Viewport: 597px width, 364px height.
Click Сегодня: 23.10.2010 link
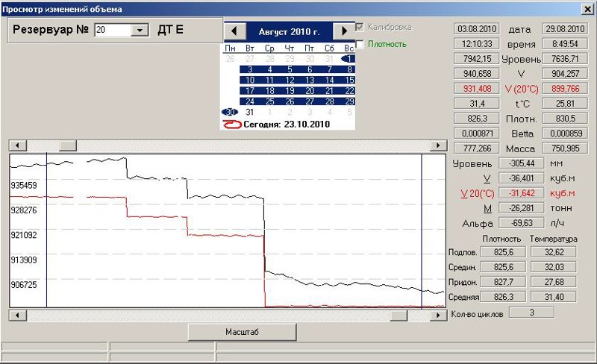(287, 124)
